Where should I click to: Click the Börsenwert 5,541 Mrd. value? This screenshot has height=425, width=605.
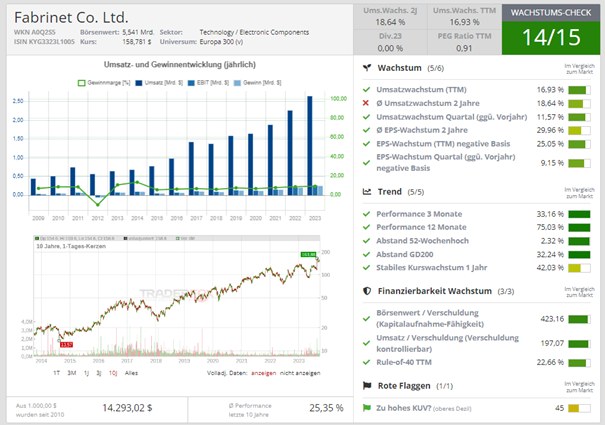(x=138, y=32)
